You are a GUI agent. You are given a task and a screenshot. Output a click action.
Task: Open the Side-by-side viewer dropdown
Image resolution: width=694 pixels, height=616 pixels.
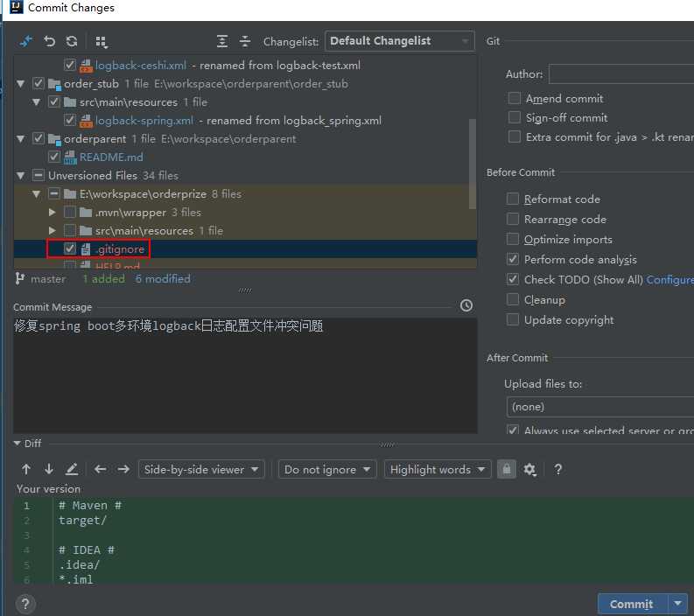tap(201, 469)
